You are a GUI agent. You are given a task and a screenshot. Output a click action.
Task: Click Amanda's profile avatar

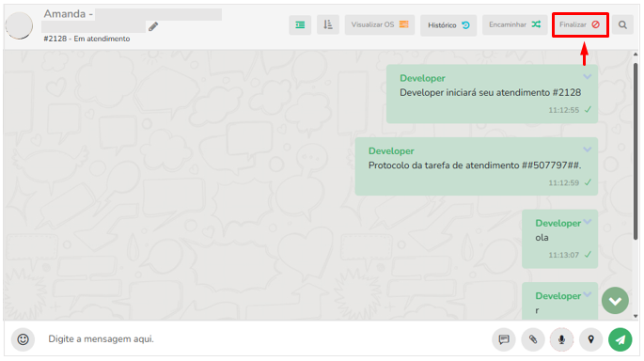tap(19, 25)
